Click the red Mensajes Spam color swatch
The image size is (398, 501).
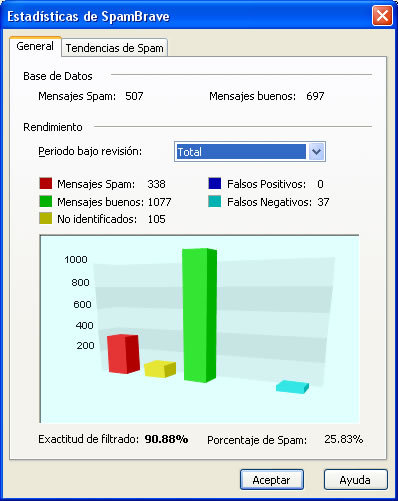[x=46, y=183]
